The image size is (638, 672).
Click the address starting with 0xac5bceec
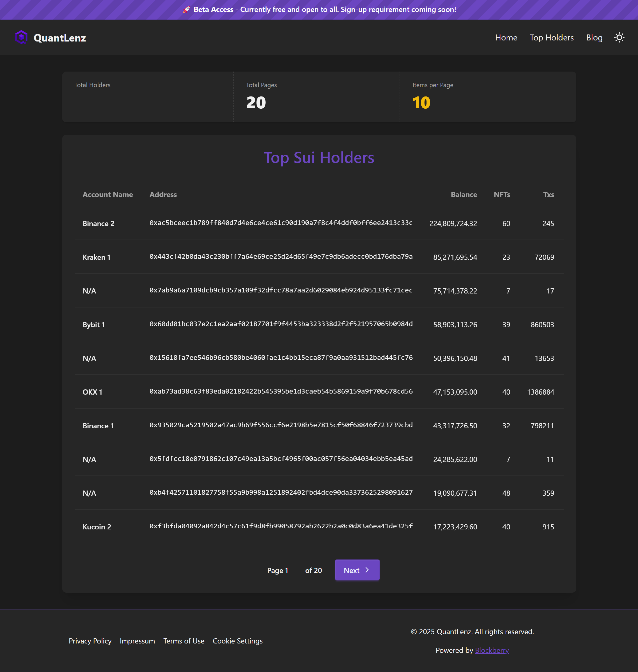point(281,223)
